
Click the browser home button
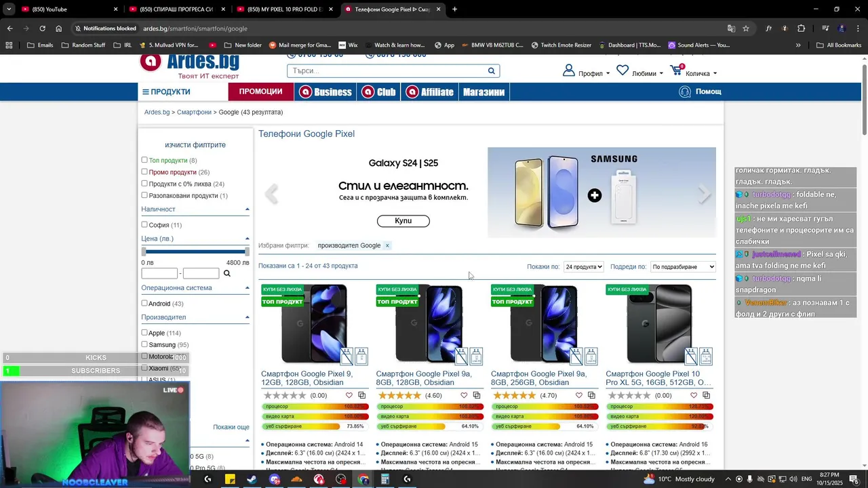point(58,28)
